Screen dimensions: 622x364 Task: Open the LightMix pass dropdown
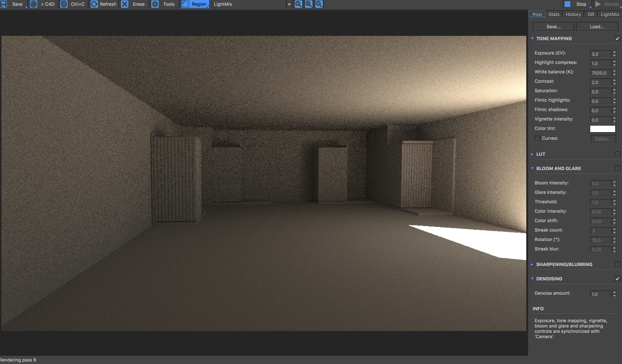tap(289, 4)
